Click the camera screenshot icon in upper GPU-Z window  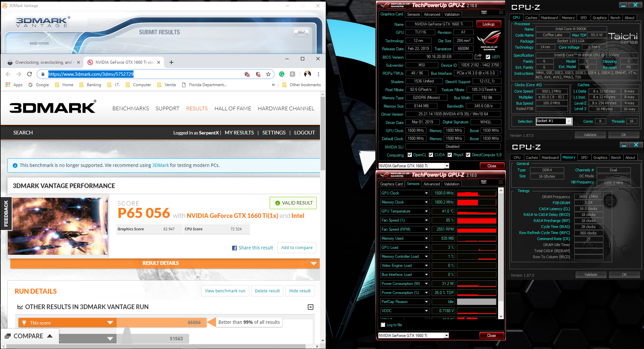coord(484,12)
